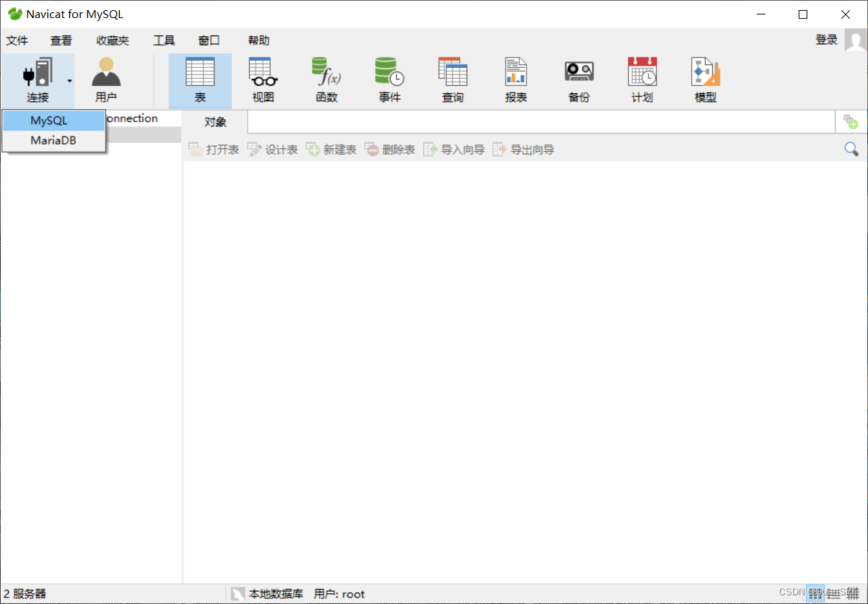Switch to the highlighted list view icon in the status bar
This screenshot has height=604, width=868.
click(815, 593)
